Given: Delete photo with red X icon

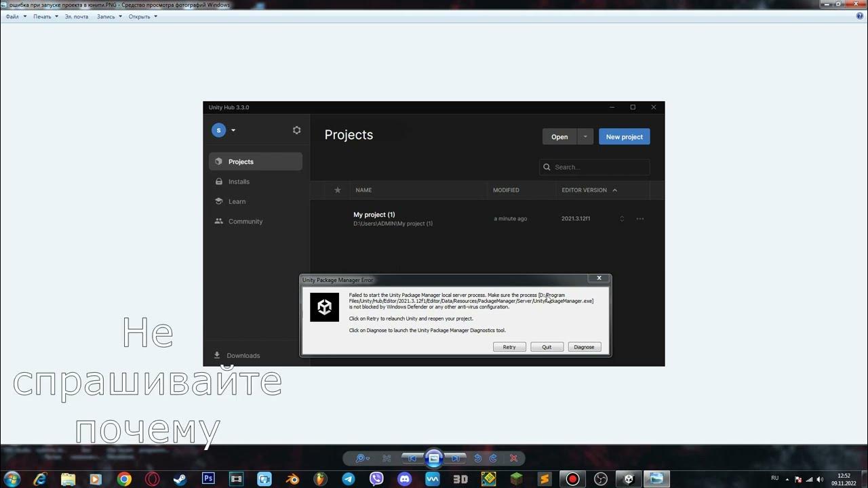Looking at the screenshot, I should [513, 459].
